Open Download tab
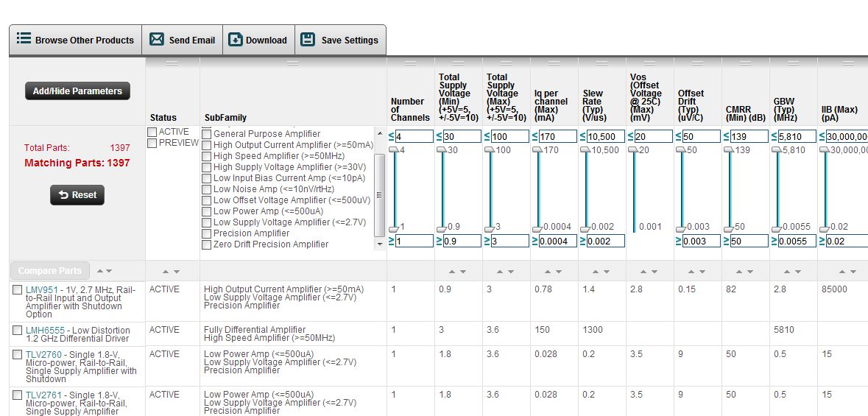 (x=258, y=40)
